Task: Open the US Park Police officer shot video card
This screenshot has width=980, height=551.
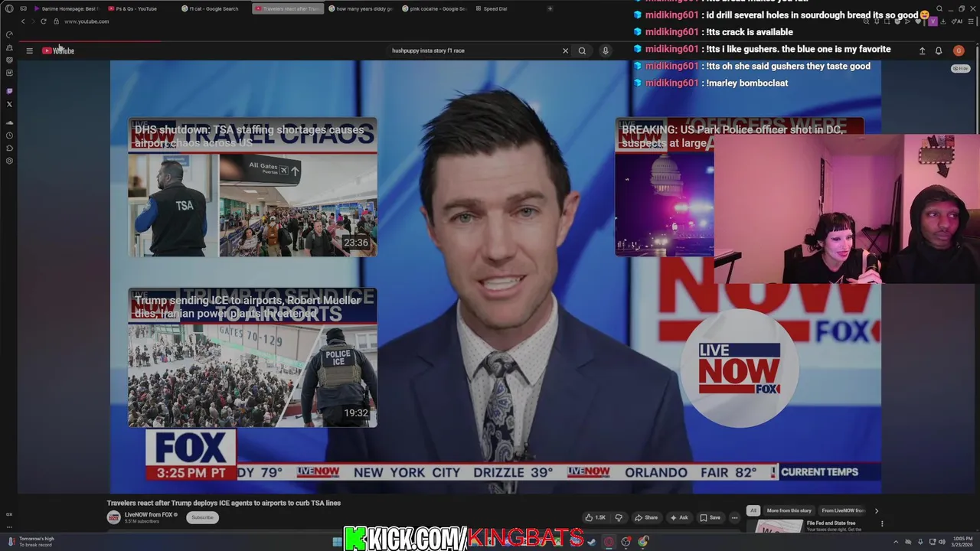Action: (664, 187)
